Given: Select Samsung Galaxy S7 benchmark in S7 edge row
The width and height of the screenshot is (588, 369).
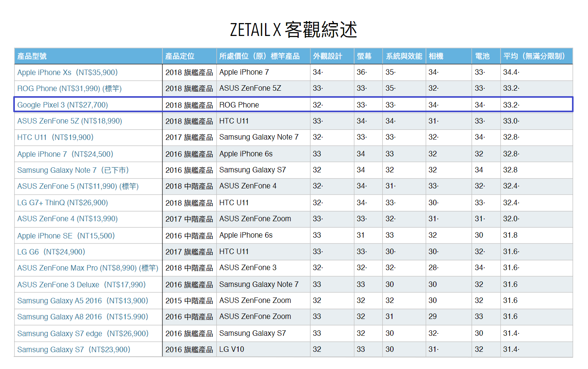Looking at the screenshot, I should pos(252,333).
